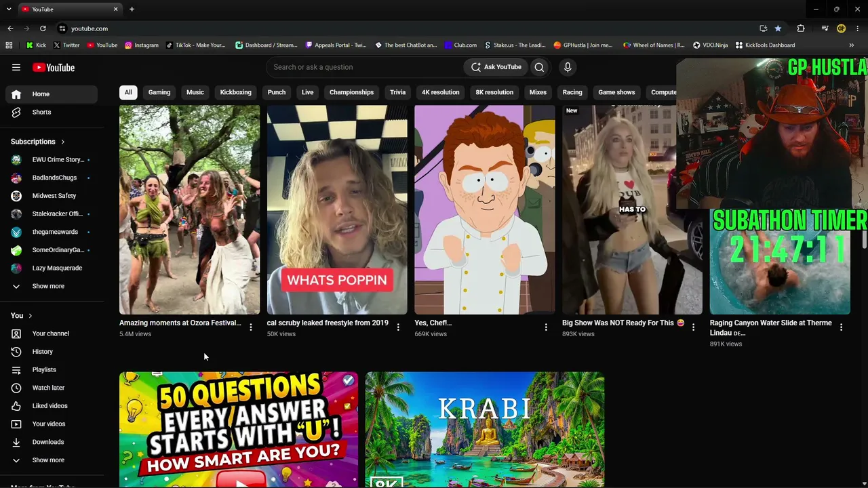Open the tab search dropdown arrow

[9, 9]
